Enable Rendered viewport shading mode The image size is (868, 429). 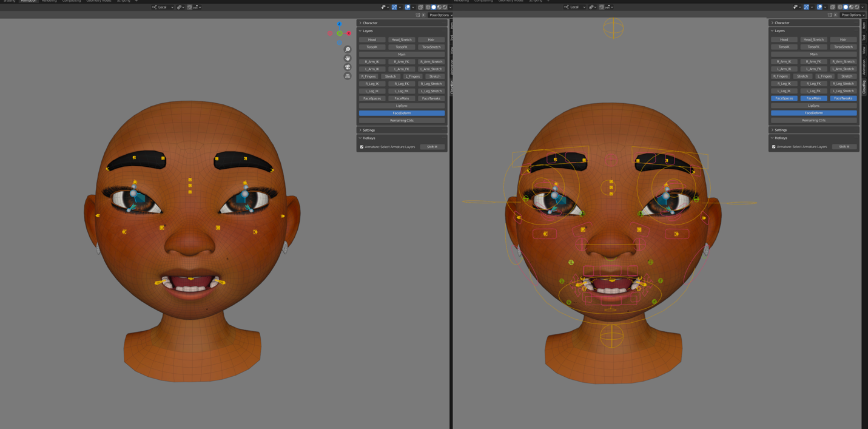click(445, 7)
